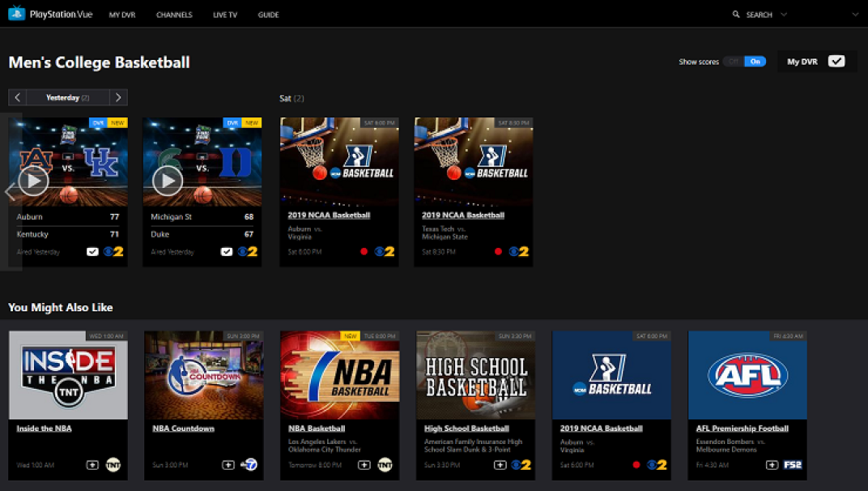Go to the previous day with left arrow

(x=18, y=97)
